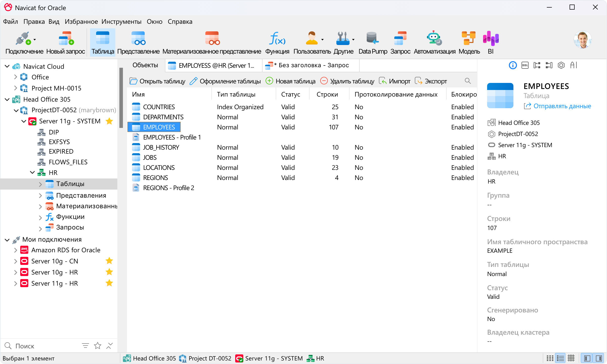Collapse the HR schema node
Viewport: 607px width, 364px height.
[32, 173]
